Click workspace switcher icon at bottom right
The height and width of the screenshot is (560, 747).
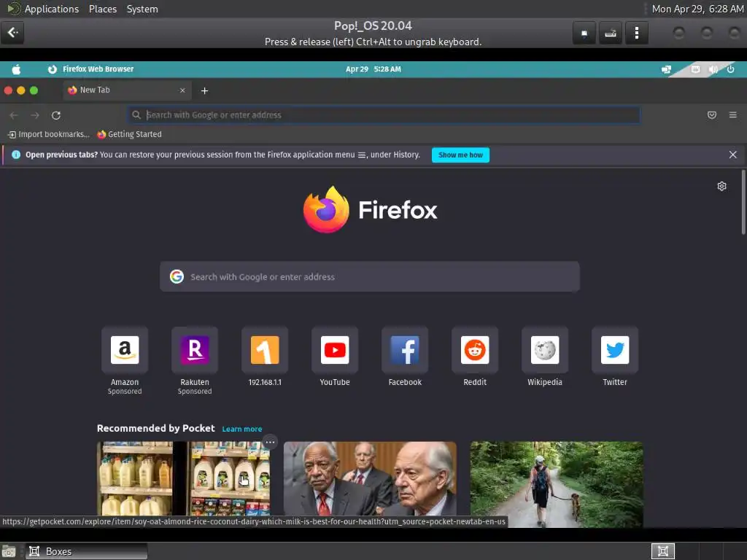pyautogui.click(x=663, y=551)
